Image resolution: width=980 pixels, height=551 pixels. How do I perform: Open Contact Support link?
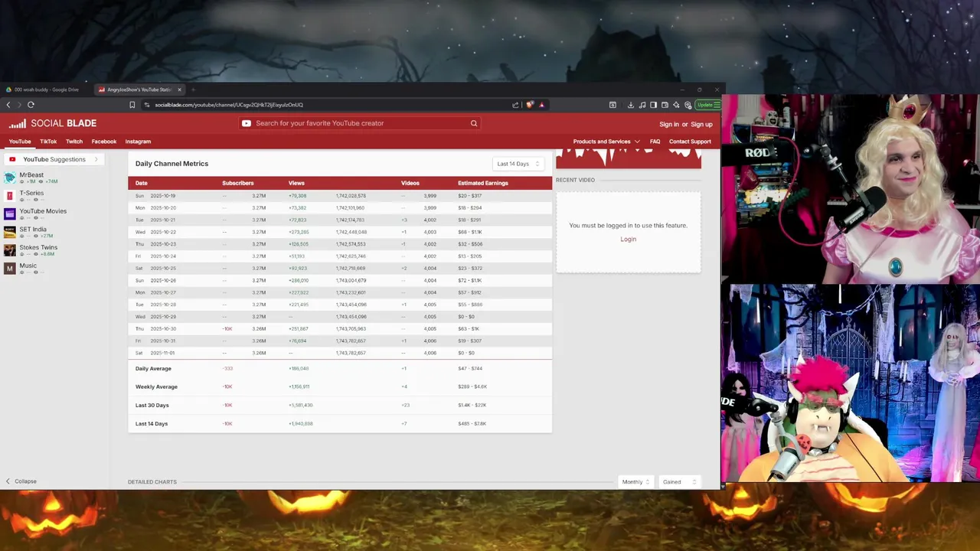690,142
